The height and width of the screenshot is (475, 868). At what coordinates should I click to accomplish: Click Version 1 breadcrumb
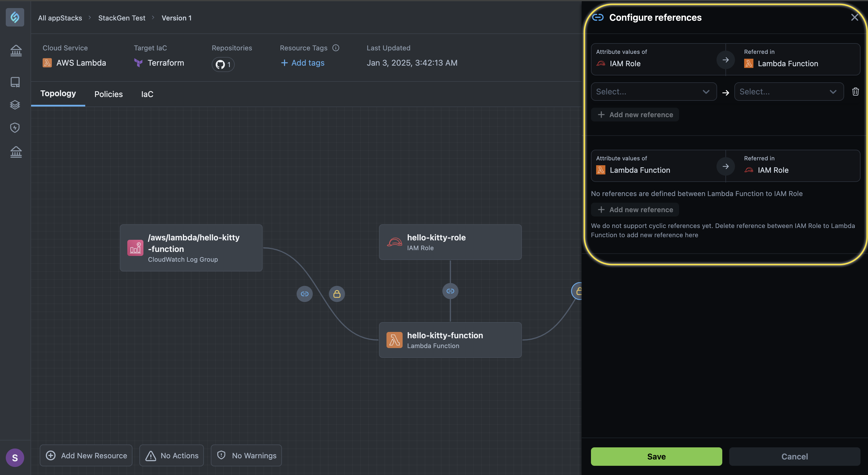point(177,18)
